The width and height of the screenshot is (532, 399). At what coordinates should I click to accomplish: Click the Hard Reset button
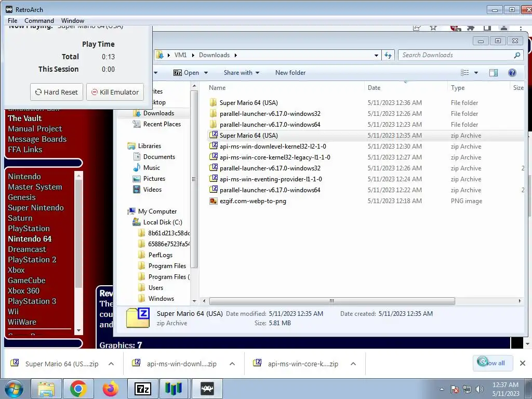tap(57, 92)
